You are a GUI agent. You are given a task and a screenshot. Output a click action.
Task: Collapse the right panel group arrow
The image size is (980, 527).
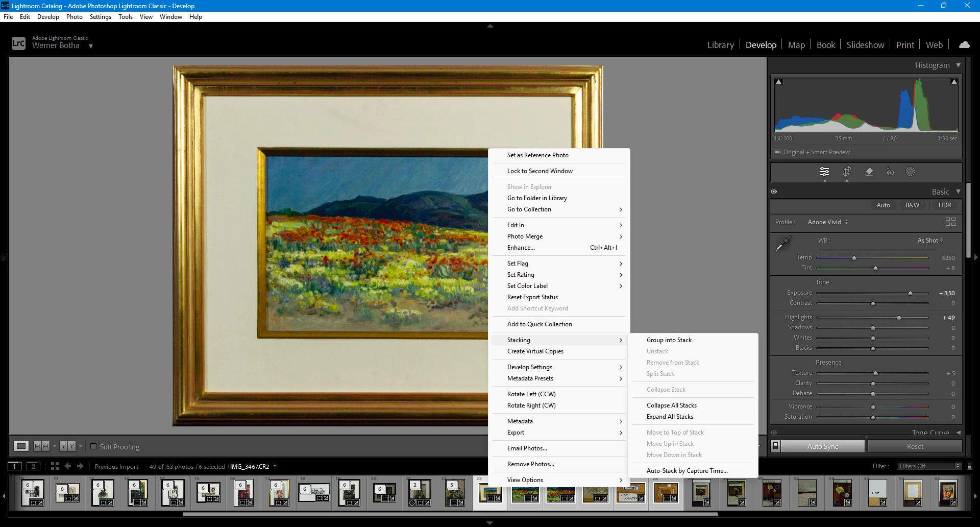pyautogui.click(x=976, y=257)
